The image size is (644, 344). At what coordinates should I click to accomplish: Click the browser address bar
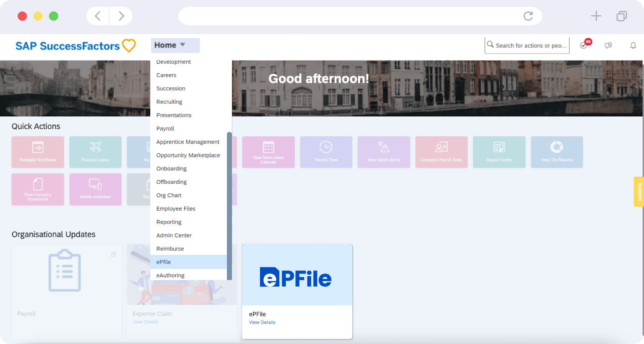pos(360,16)
